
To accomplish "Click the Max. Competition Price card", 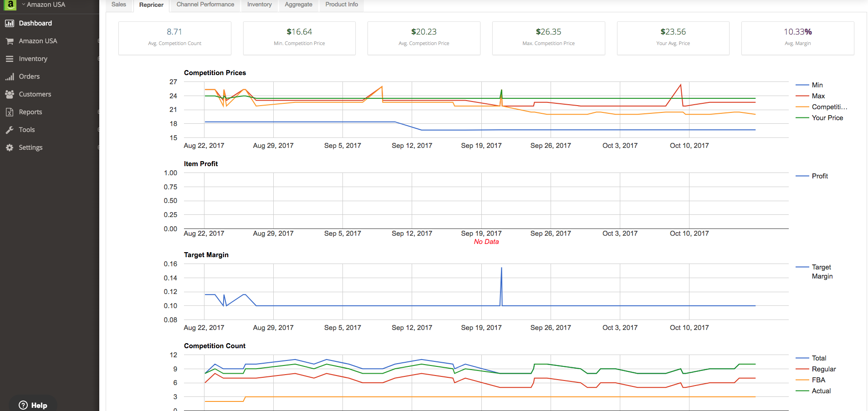I will point(549,38).
